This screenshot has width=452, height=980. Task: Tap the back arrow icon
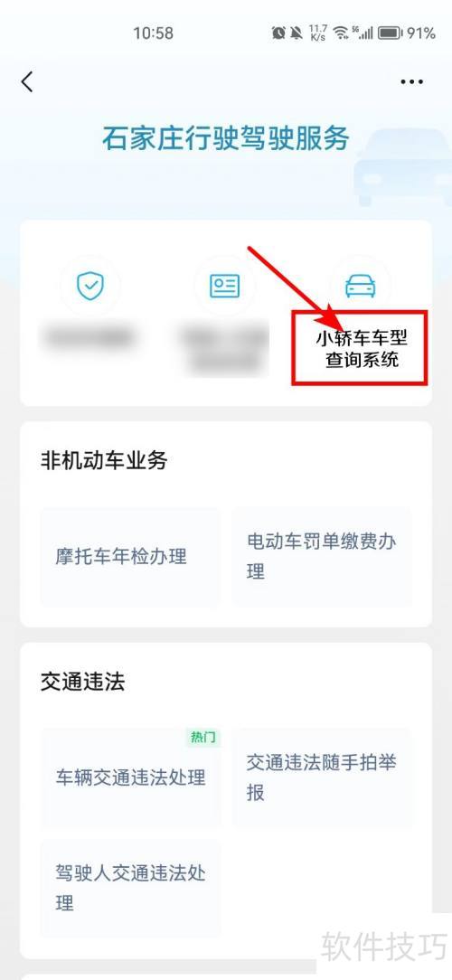27,82
